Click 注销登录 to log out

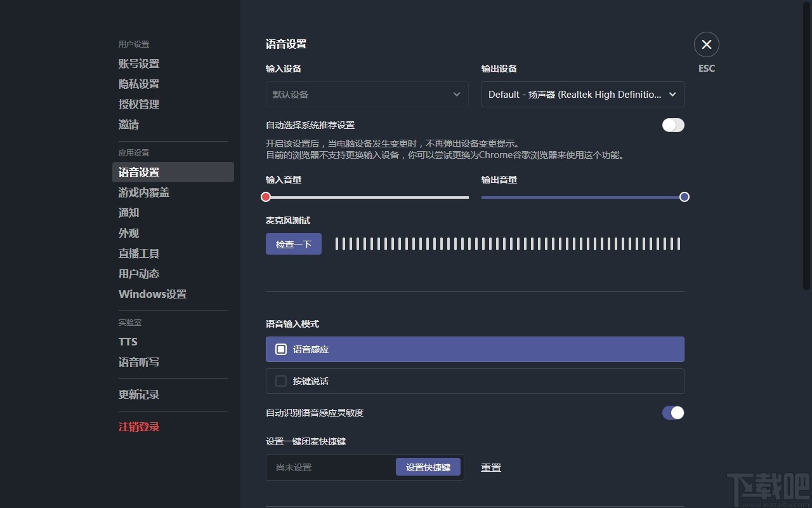click(x=139, y=427)
